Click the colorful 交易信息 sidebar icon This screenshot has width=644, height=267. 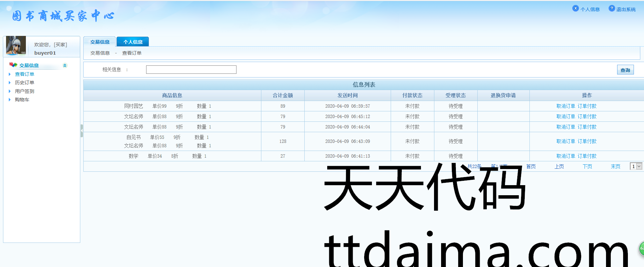[13, 65]
